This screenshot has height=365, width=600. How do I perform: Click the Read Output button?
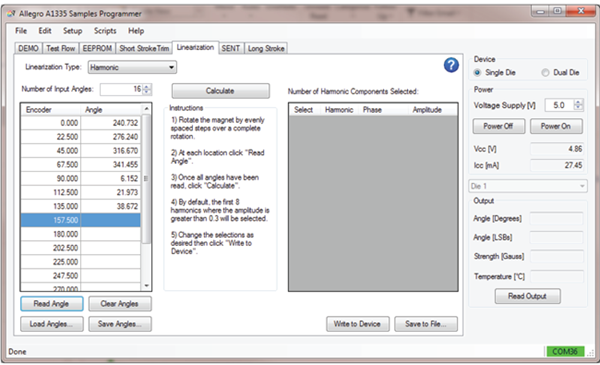click(x=527, y=296)
